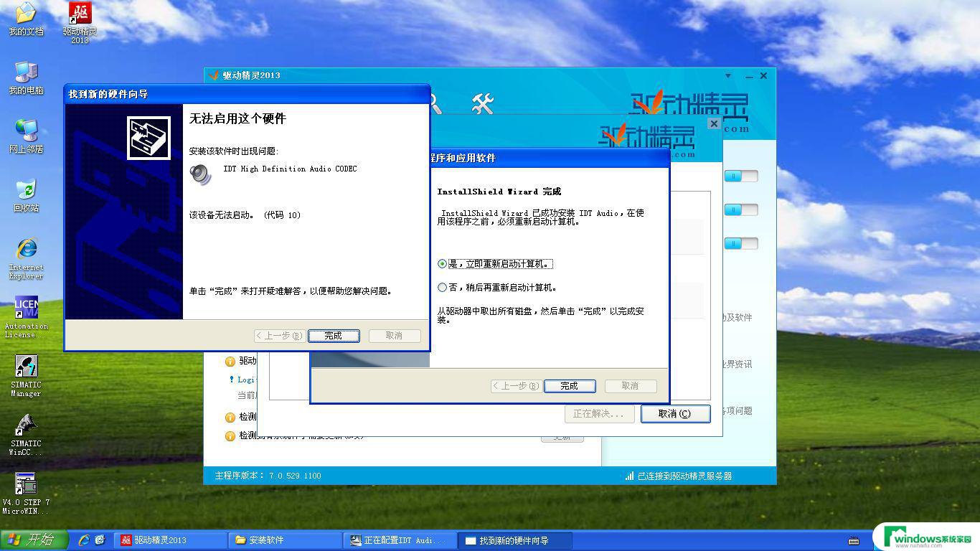
Task: Click 已连接到驱动精灵服务器 status text
Action: [685, 476]
